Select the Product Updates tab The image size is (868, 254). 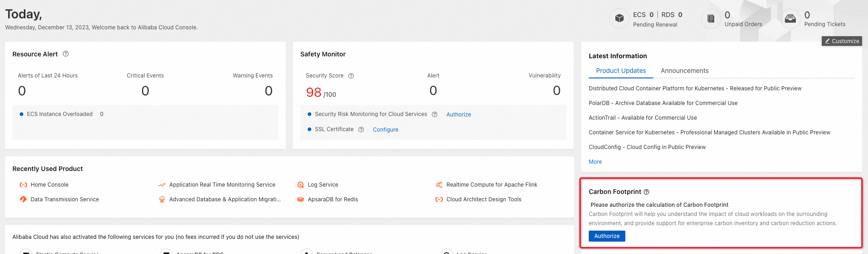pyautogui.click(x=621, y=71)
